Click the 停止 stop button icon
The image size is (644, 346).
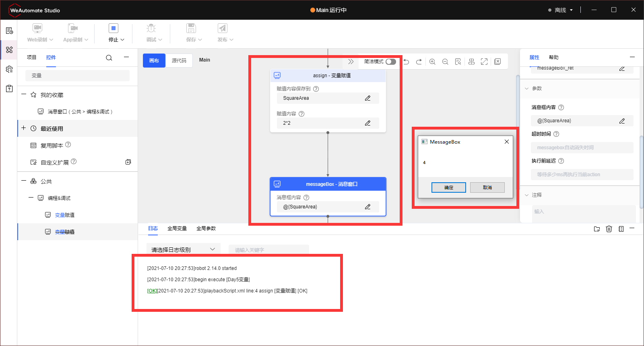tap(114, 28)
